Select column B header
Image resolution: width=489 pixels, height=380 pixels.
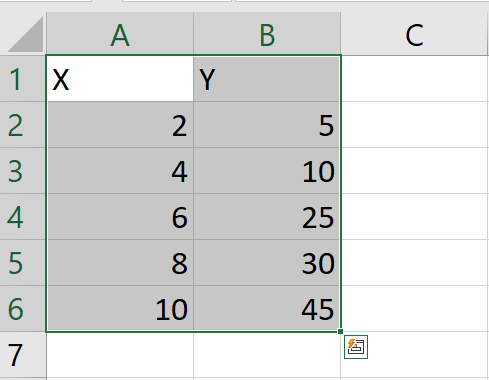click(267, 34)
